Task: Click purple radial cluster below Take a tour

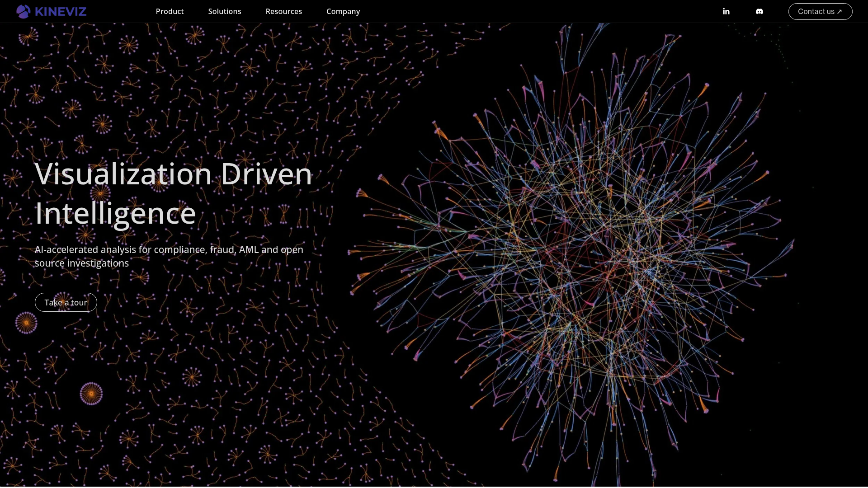Action: click(26, 323)
